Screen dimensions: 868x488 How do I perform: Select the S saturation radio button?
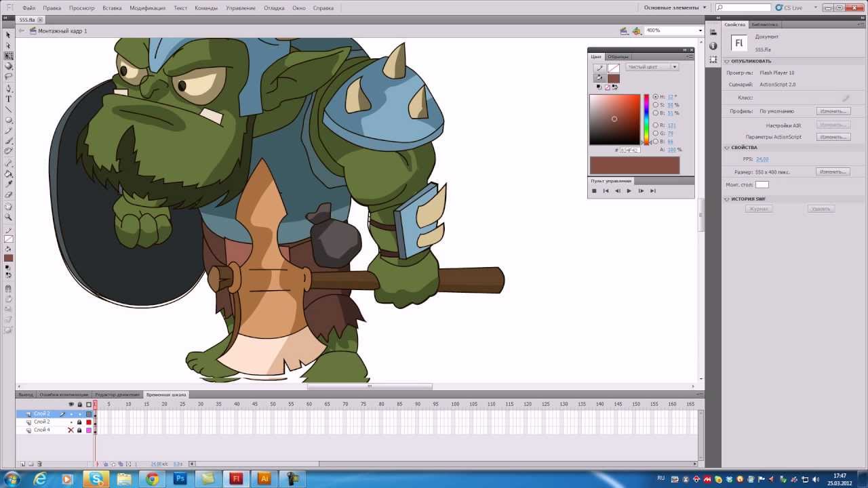tap(656, 105)
